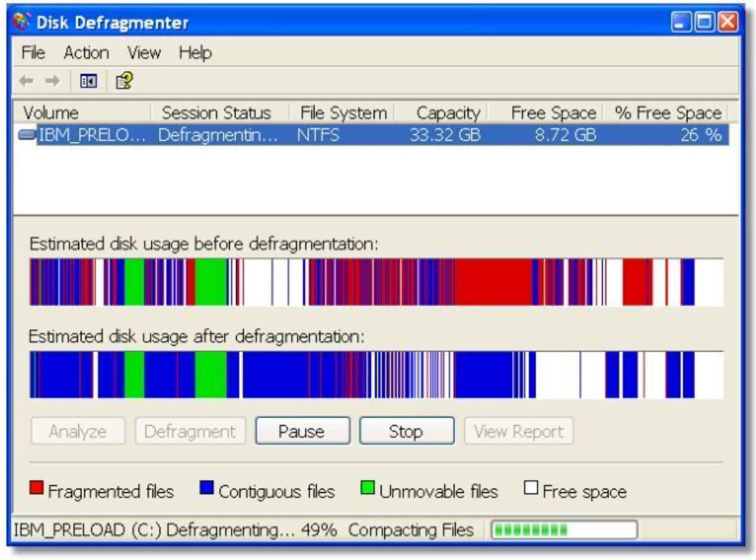Open the Action menu
This screenshot has height=560, width=756.
pos(86,53)
